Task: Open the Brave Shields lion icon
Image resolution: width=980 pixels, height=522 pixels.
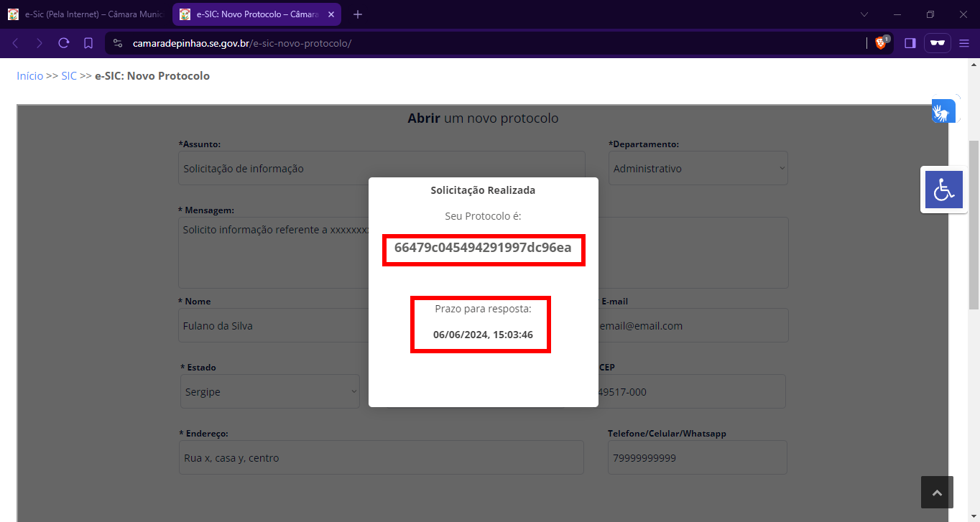Action: (x=881, y=43)
